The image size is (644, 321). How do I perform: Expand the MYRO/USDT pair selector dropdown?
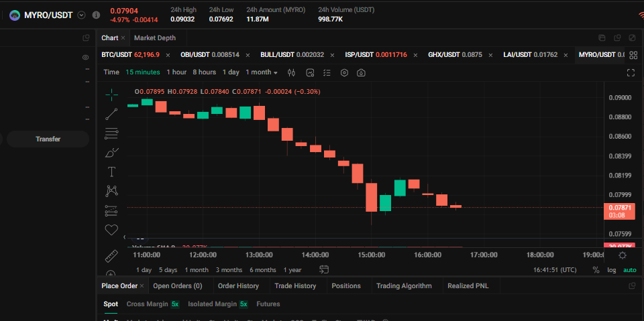[82, 15]
